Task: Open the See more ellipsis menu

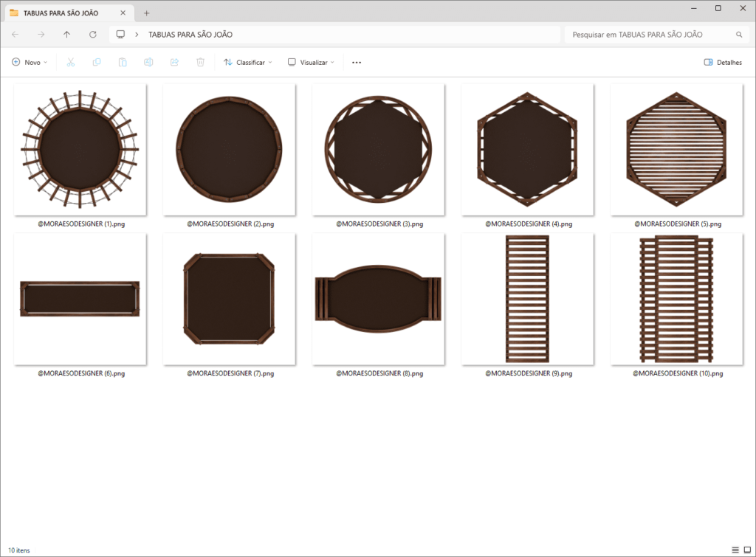Action: click(x=357, y=62)
